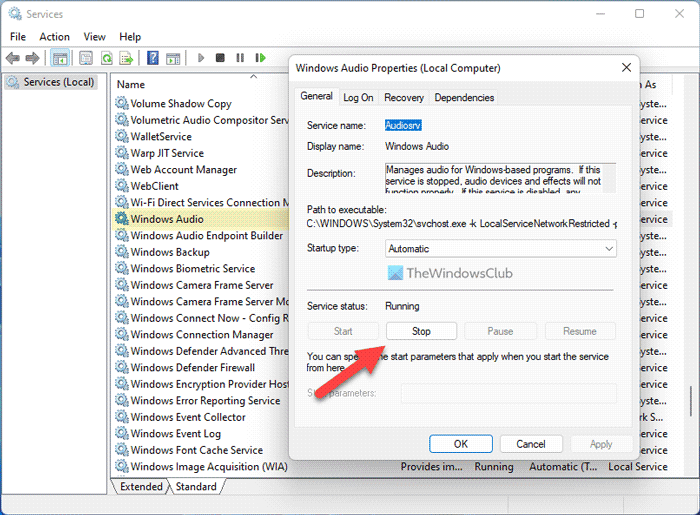
Task: Select Windows Connect Now - Config row
Action: click(200, 318)
